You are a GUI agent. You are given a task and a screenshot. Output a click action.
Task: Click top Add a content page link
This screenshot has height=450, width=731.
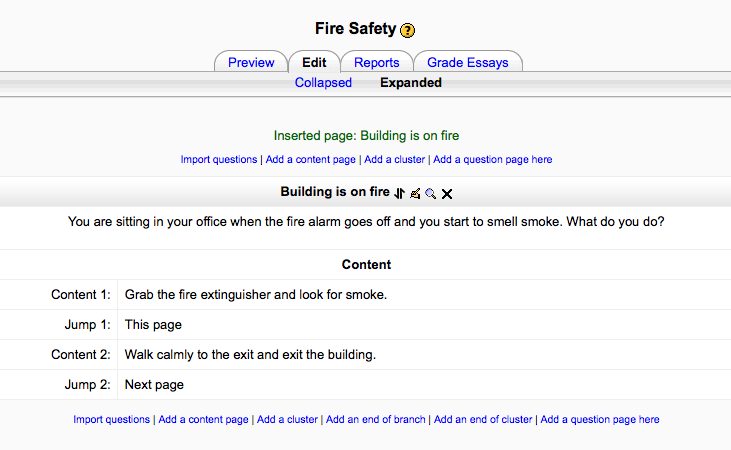pyautogui.click(x=310, y=159)
